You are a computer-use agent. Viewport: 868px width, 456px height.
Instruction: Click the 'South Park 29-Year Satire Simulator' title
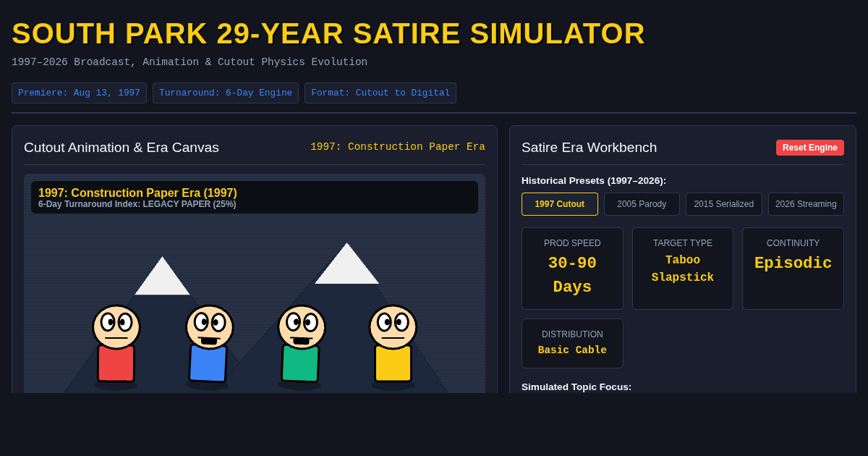click(x=328, y=33)
